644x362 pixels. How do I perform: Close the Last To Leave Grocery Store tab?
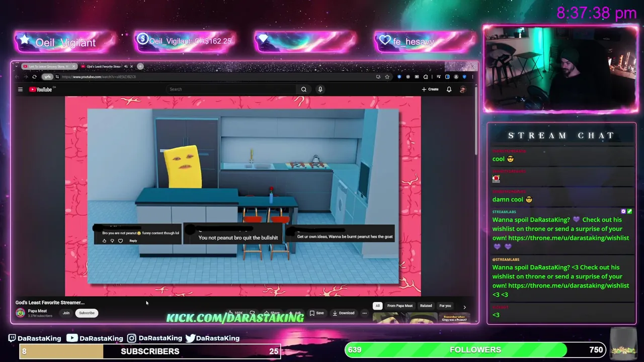[74, 66]
